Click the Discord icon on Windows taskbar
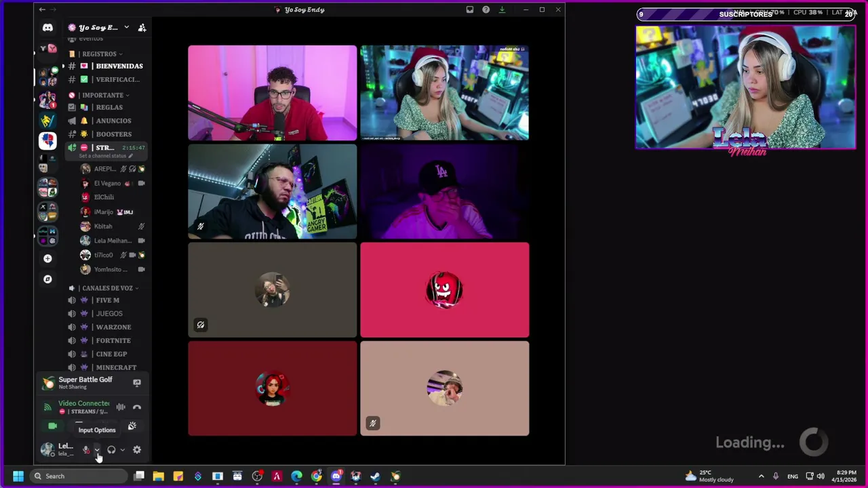The height and width of the screenshot is (488, 868). (336, 476)
